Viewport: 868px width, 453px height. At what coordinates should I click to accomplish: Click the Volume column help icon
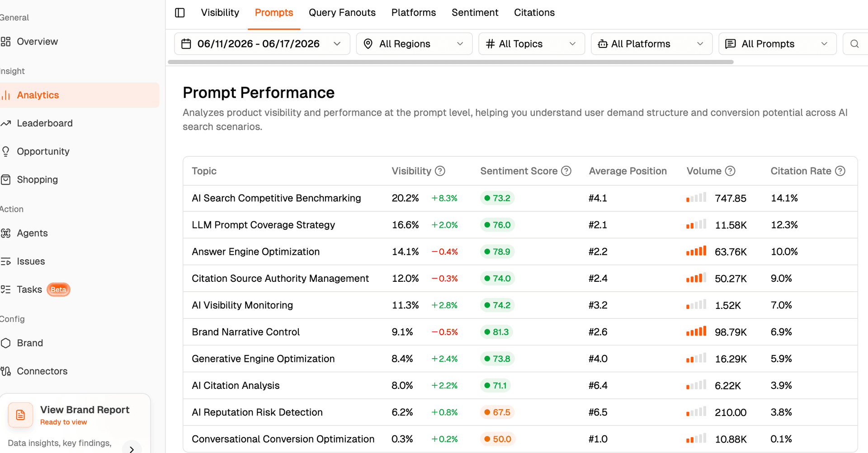click(x=730, y=171)
